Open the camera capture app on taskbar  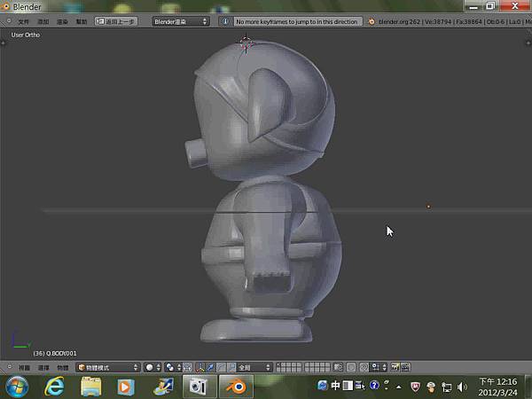coord(199,387)
